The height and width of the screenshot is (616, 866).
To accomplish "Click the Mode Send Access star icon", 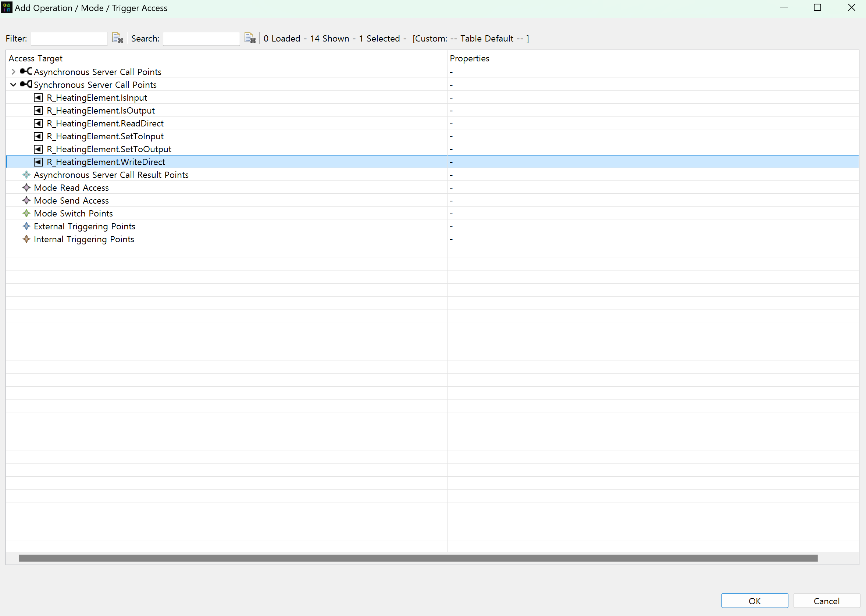I will tap(26, 200).
